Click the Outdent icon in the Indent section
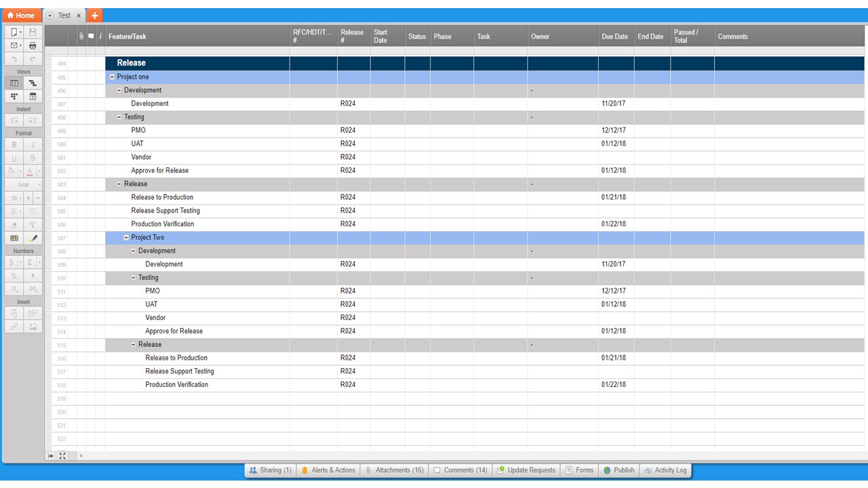Viewport: 868px width, 488px height. click(x=14, y=120)
